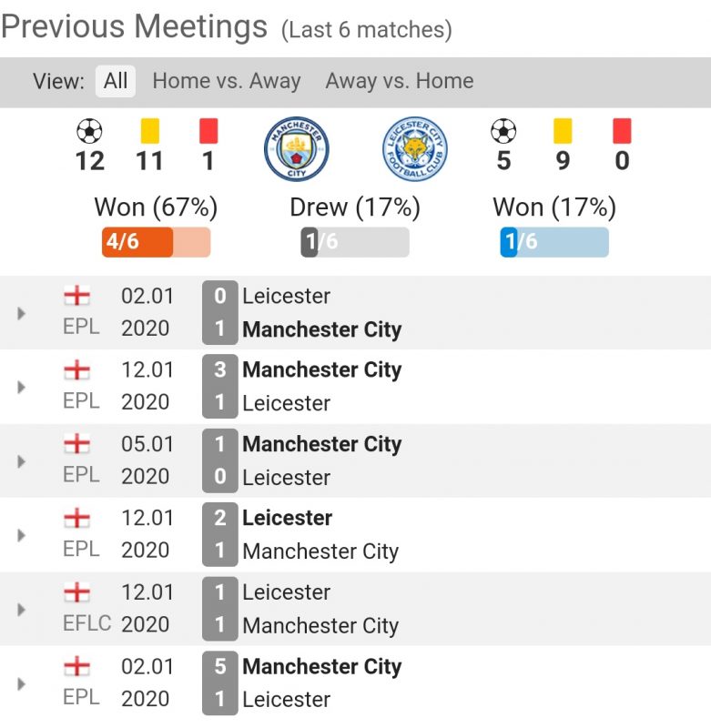711x728 pixels.
Task: Switch view to Away vs. Home
Action: (399, 81)
